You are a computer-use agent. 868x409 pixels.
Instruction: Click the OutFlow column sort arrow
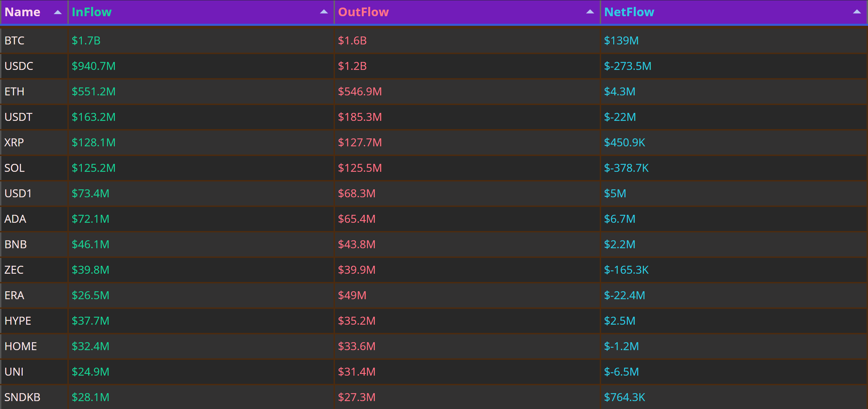pyautogui.click(x=590, y=12)
